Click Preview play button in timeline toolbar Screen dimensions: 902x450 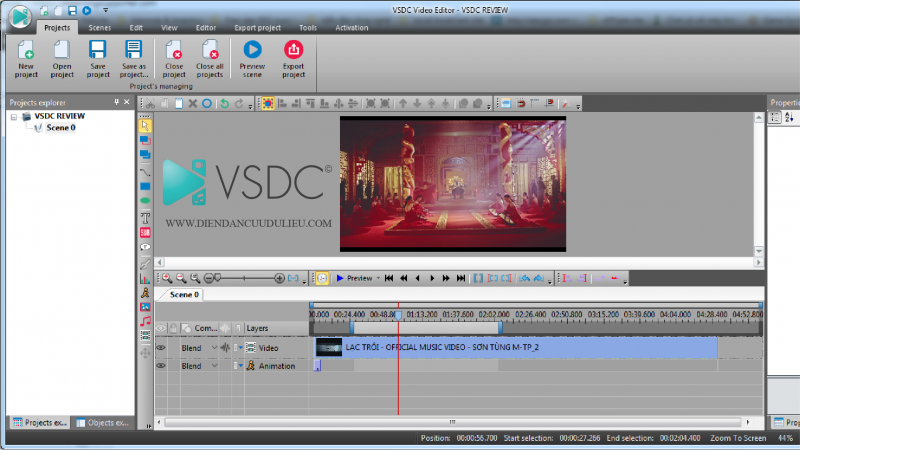tap(354, 278)
